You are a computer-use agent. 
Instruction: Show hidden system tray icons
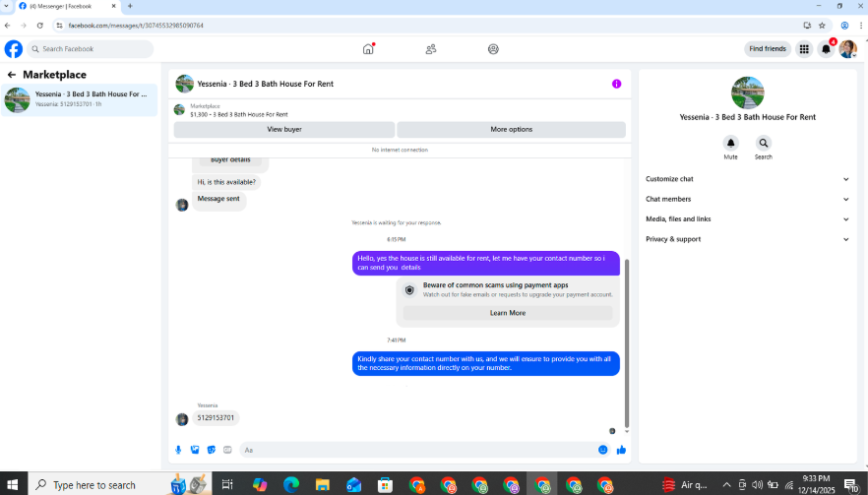pos(726,485)
